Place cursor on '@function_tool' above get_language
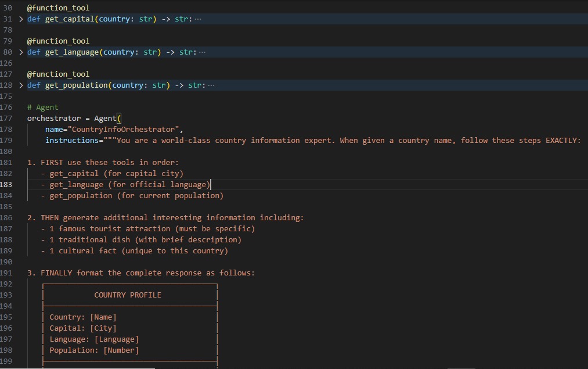588x369 pixels. (58, 41)
